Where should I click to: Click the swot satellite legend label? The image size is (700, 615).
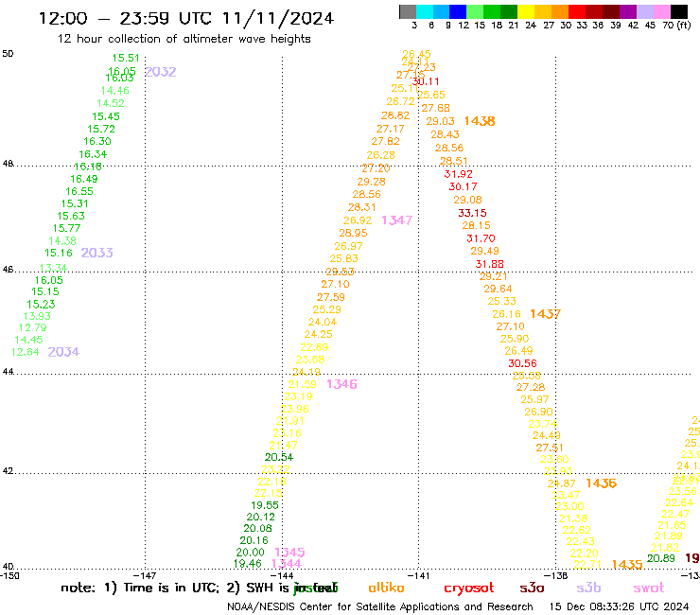click(649, 589)
